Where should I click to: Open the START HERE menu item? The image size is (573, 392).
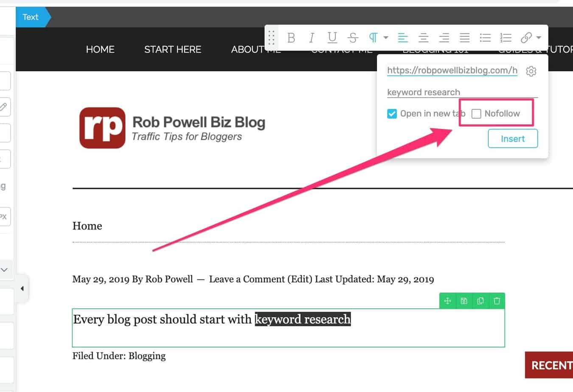pos(172,50)
